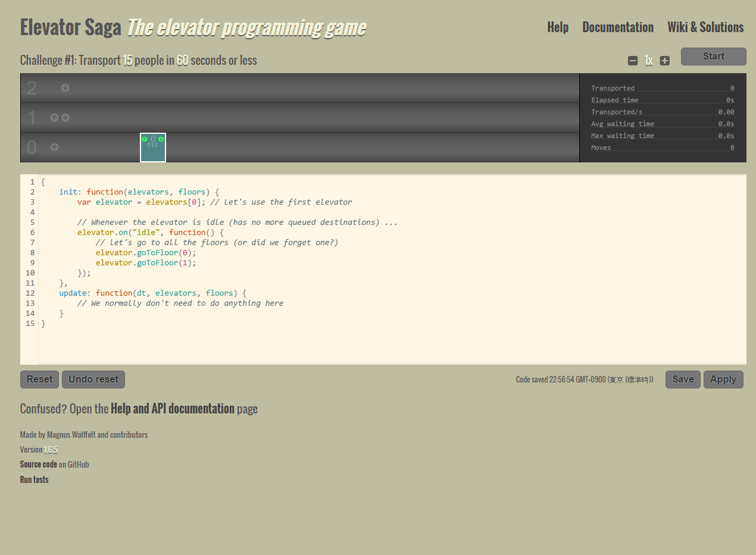756x555 pixels.
Task: Click the Run tests link
Action: (35, 479)
